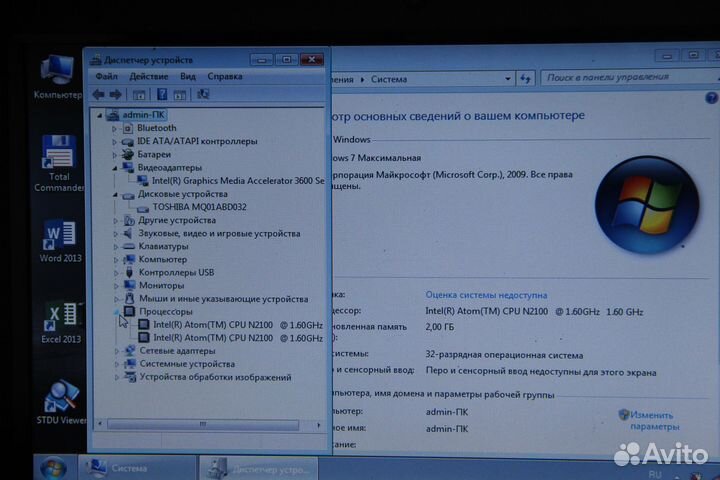Open the Действие menu
The image size is (720, 480).
[x=149, y=76]
